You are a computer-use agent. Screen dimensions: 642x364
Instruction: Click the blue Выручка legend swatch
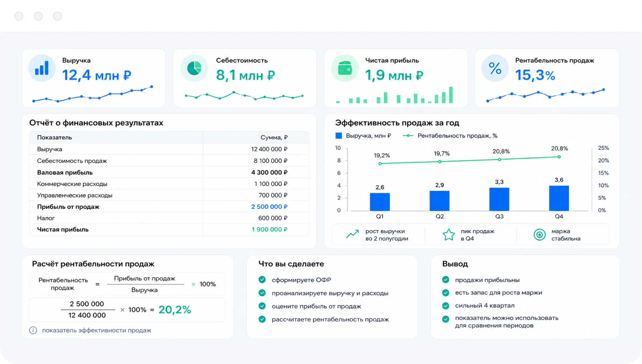(339, 135)
